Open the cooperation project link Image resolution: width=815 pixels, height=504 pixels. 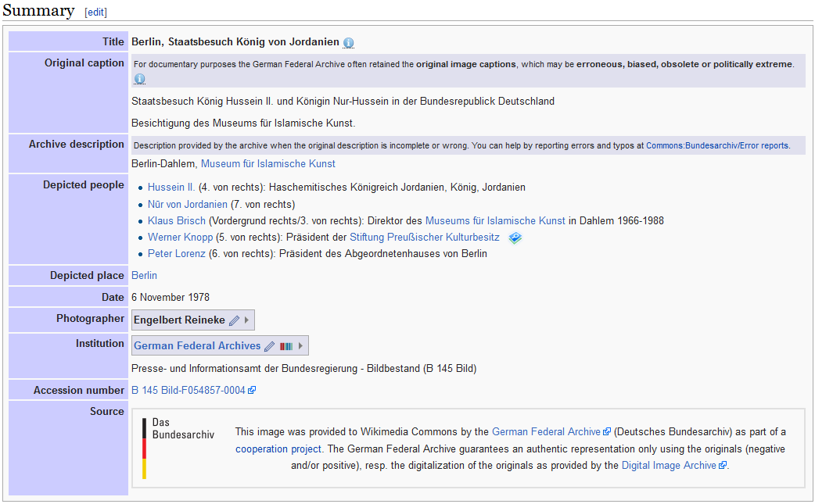coord(278,449)
